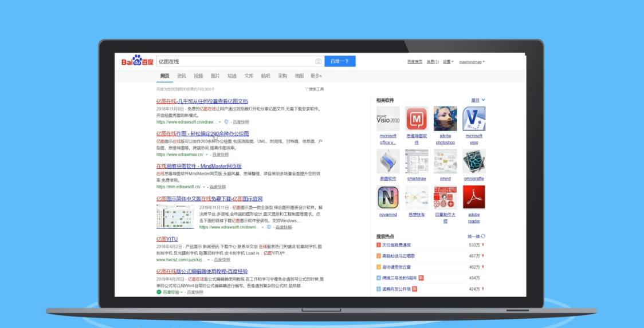Open result 亿图在线作图 - 轻松搞定200余种办公绘图
The image size is (644, 328).
tap(202, 133)
